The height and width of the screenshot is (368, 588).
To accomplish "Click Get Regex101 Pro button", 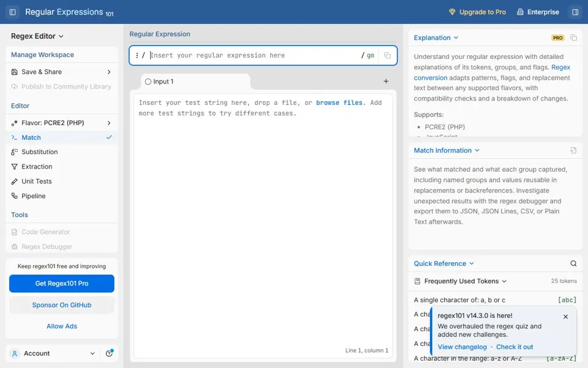I will click(62, 283).
